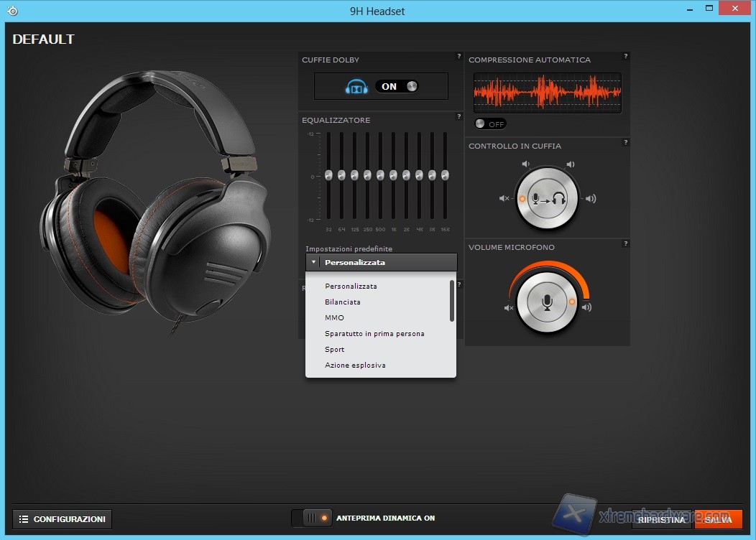The image size is (756, 540).
Task: Click the orange Salva button
Action: [x=718, y=519]
